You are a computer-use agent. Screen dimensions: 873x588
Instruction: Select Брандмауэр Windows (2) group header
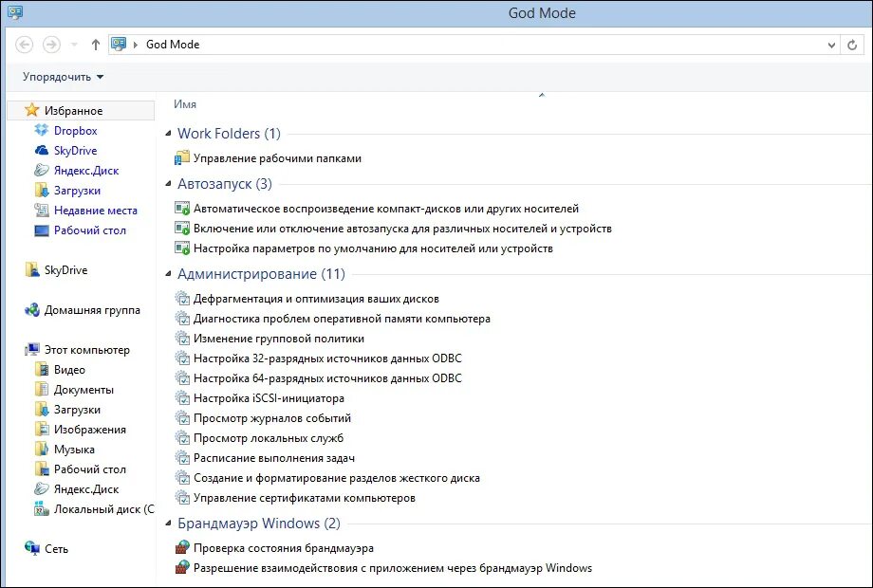[x=258, y=524]
